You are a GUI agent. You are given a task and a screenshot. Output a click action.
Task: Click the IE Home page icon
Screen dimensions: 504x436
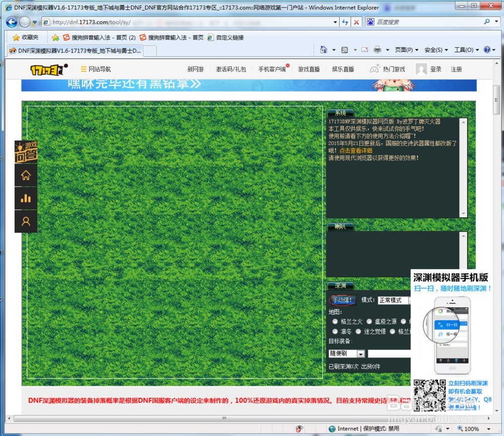324,50
